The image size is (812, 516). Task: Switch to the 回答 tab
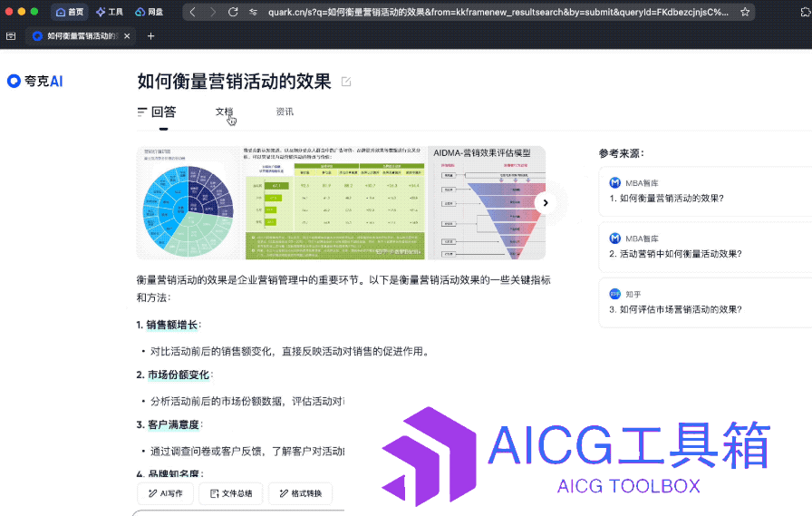157,112
